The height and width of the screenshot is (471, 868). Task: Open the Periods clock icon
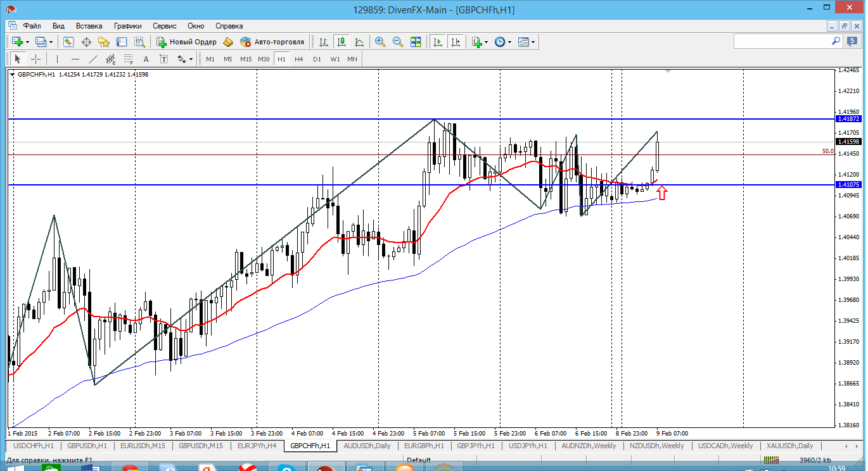click(499, 42)
